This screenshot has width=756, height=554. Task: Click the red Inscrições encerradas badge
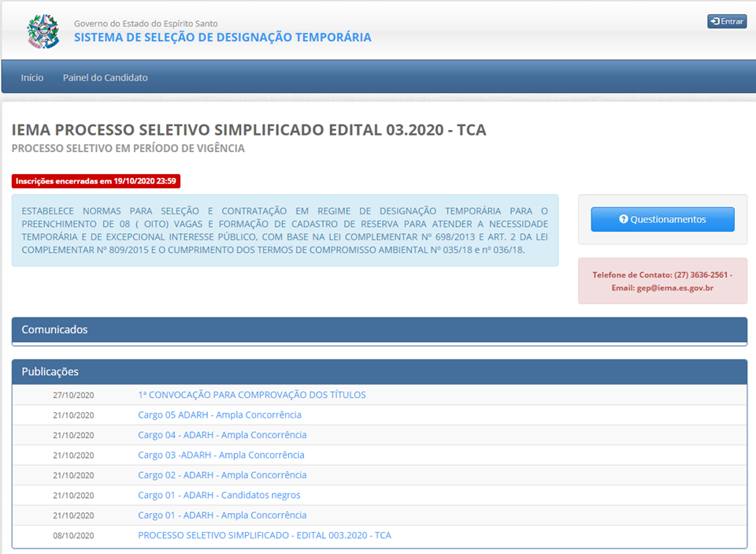[x=96, y=181]
